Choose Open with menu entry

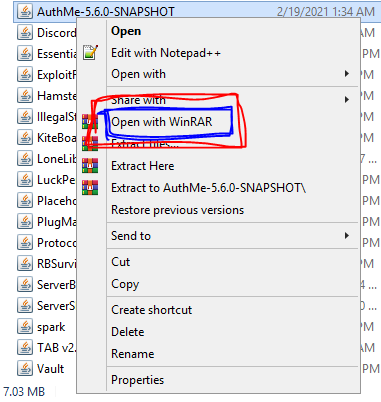[138, 74]
